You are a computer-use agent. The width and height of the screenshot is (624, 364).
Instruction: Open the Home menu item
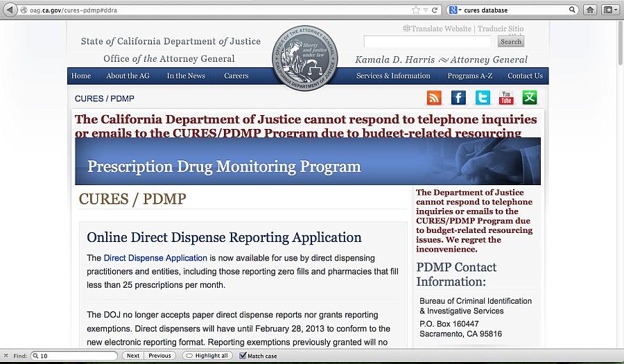click(81, 76)
